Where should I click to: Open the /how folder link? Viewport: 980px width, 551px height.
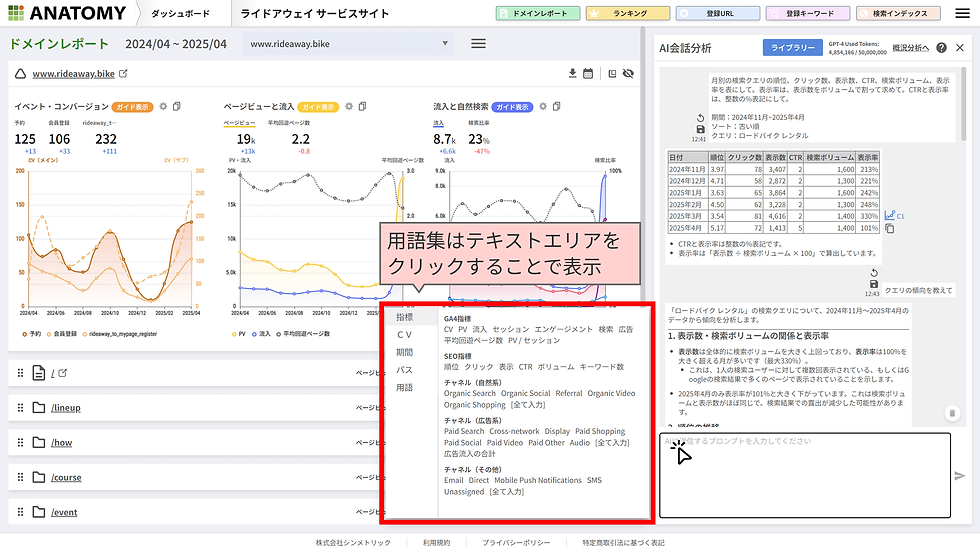[x=61, y=442]
